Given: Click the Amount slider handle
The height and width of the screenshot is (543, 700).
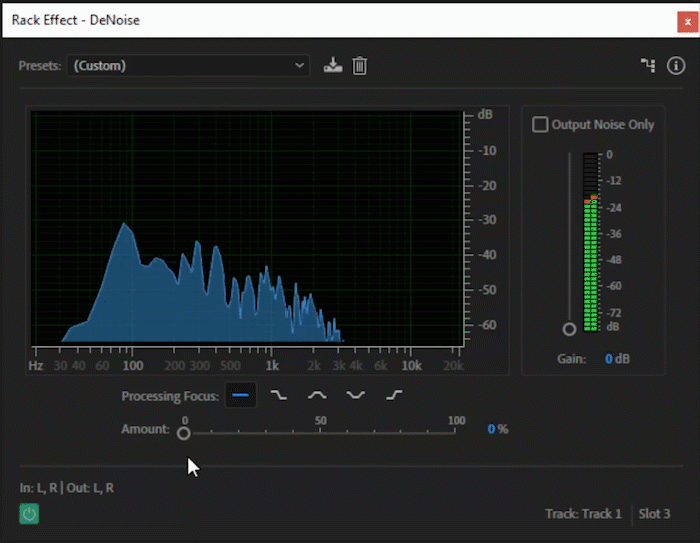Looking at the screenshot, I should 183,433.
